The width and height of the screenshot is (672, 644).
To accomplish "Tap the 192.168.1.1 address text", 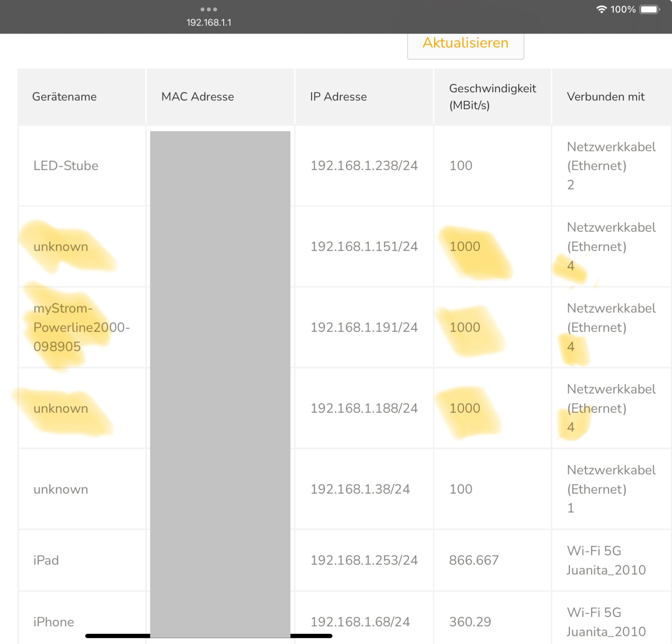I will pyautogui.click(x=209, y=23).
